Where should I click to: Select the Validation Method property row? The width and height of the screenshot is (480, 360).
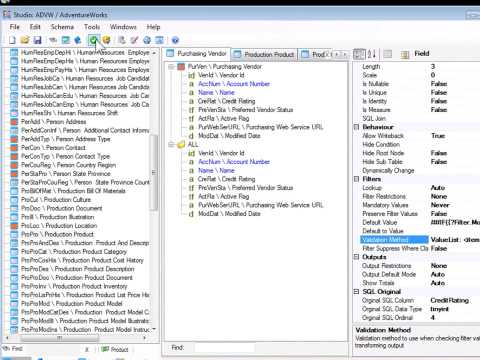click(420, 240)
